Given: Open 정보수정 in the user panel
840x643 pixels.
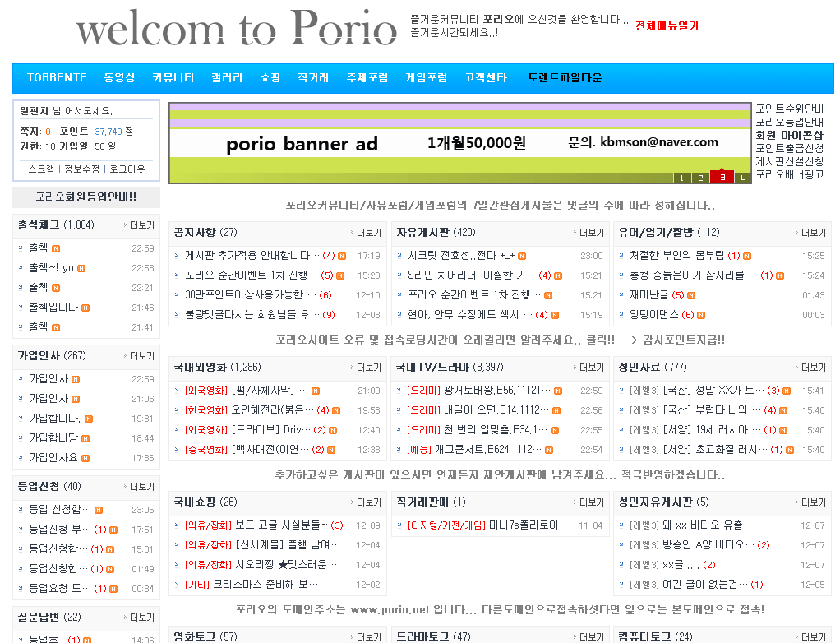Looking at the screenshot, I should pos(82,169).
